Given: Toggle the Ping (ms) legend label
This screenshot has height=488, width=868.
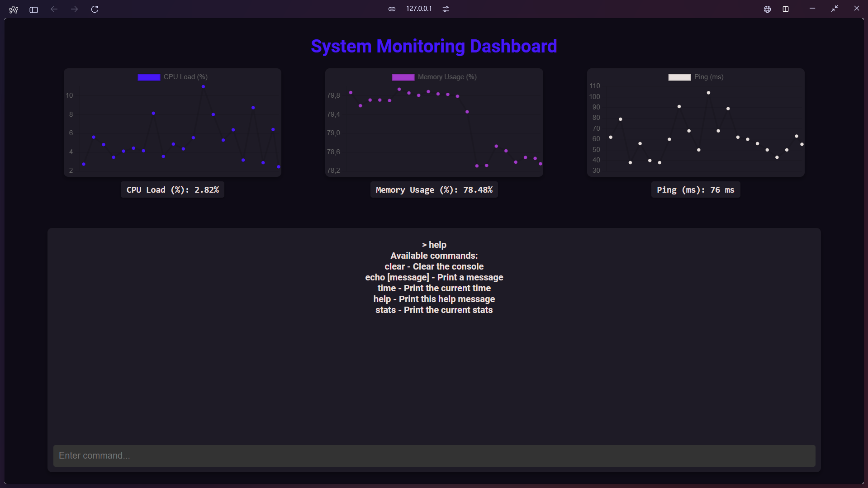Looking at the screenshot, I should (708, 77).
